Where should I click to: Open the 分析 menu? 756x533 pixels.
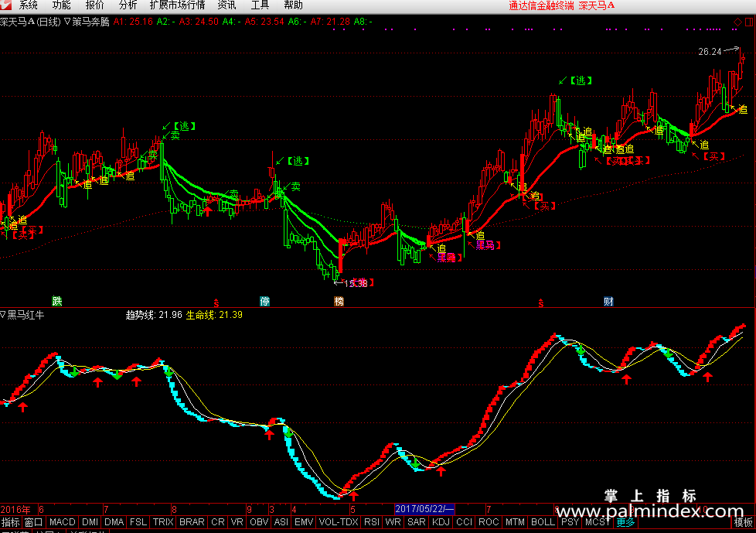[x=128, y=5]
